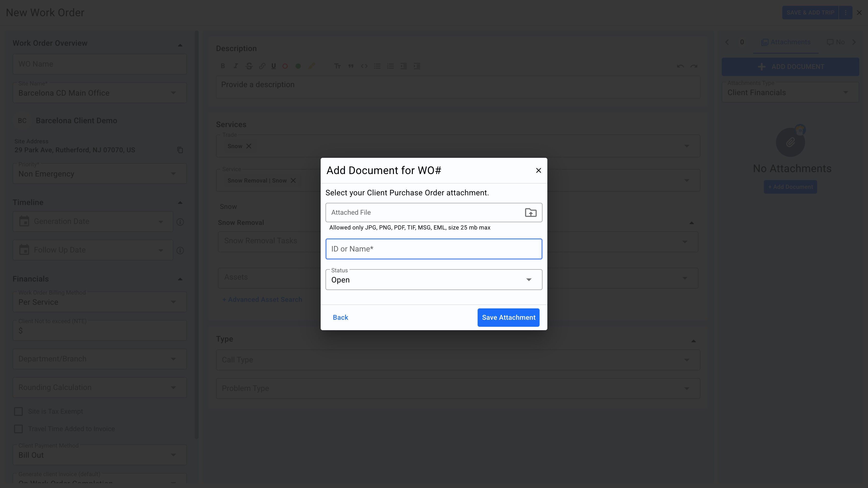Select the green text color circle
Image resolution: width=868 pixels, height=488 pixels.
pyautogui.click(x=298, y=66)
